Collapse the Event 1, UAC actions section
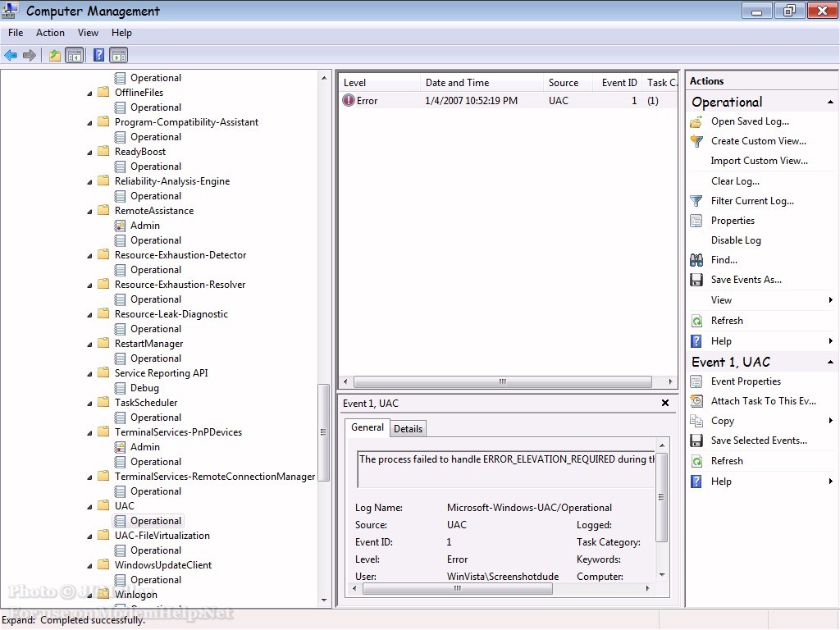The width and height of the screenshot is (840, 630). (830, 362)
